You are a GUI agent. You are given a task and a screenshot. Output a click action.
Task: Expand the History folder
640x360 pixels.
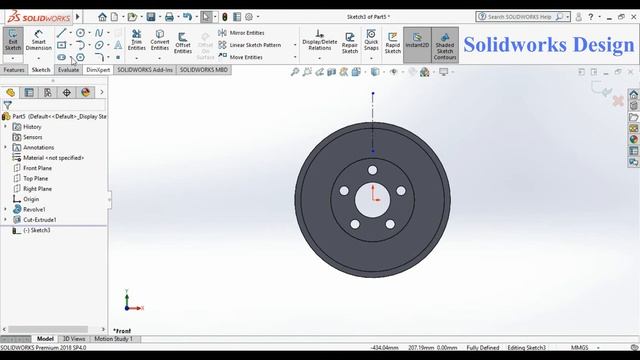(x=5, y=127)
